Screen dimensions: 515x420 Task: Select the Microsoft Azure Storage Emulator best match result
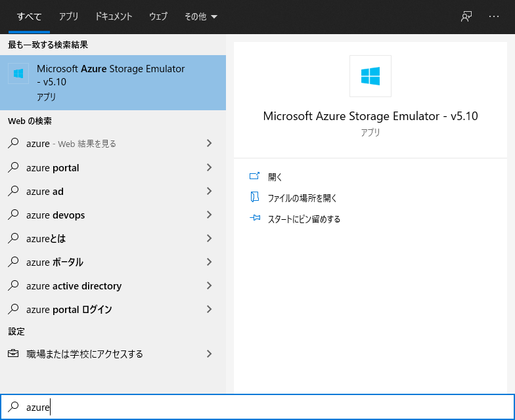112,82
